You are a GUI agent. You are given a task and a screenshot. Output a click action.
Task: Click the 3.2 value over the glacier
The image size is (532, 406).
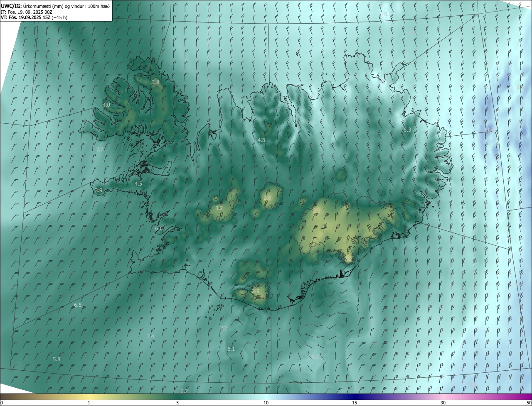(x=219, y=208)
